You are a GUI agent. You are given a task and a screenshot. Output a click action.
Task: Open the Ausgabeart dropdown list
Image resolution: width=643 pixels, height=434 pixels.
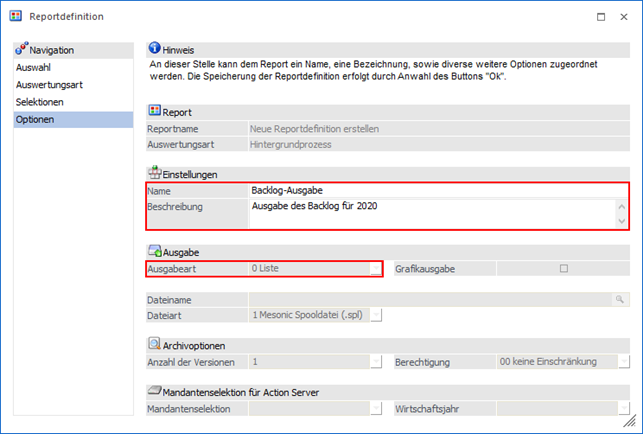tap(376, 268)
